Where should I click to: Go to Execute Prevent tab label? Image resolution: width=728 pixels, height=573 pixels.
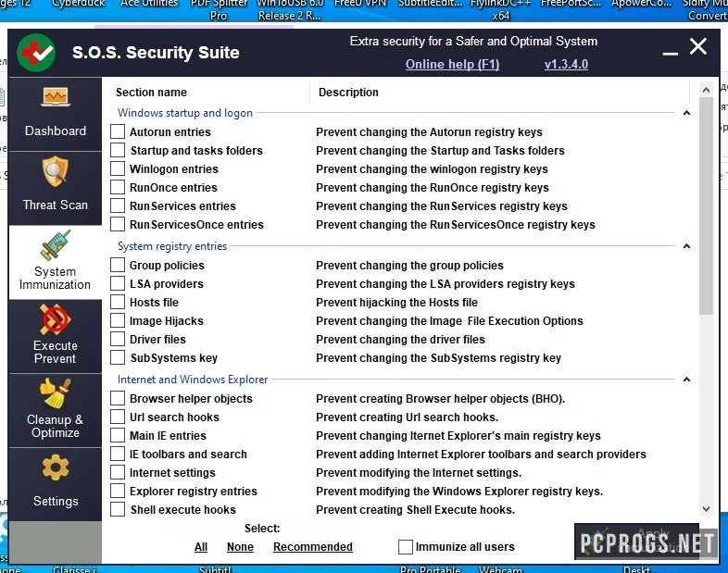tap(56, 352)
